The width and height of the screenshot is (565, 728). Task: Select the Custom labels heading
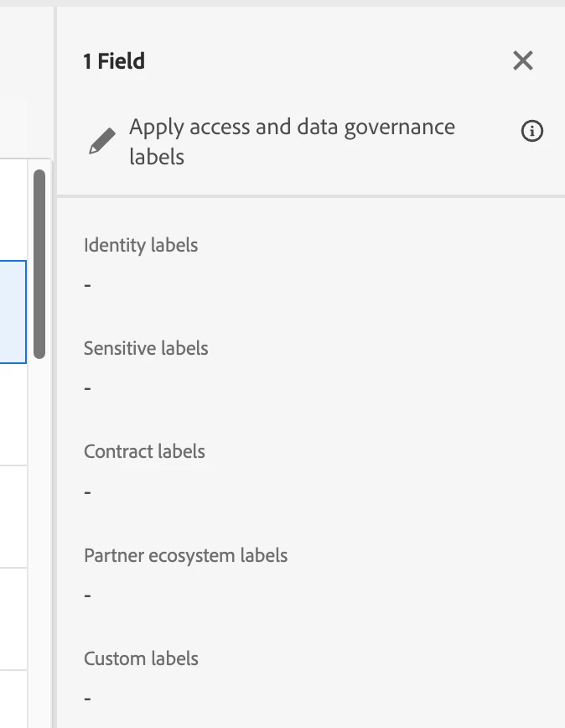click(141, 659)
